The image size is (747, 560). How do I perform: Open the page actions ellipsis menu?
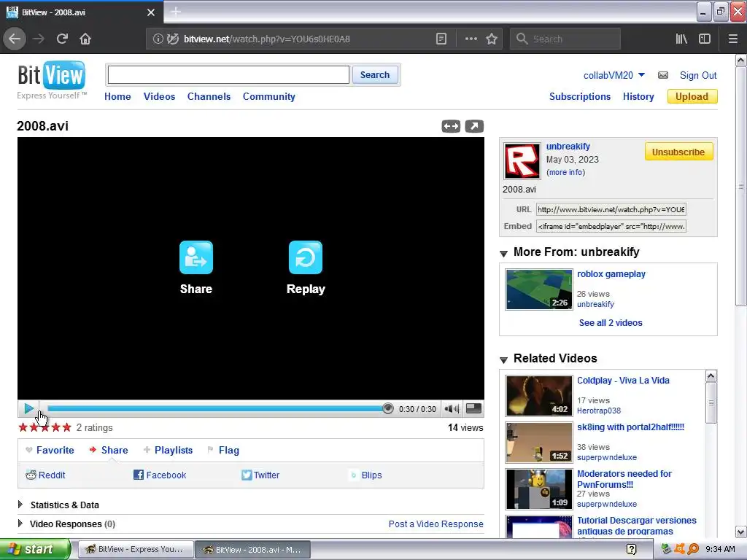pos(471,39)
